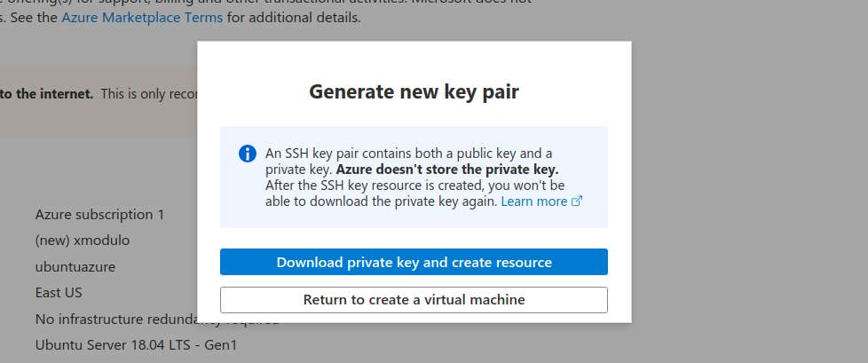Click the bold 'to the internet.' warning text
868x363 pixels.
(47, 94)
